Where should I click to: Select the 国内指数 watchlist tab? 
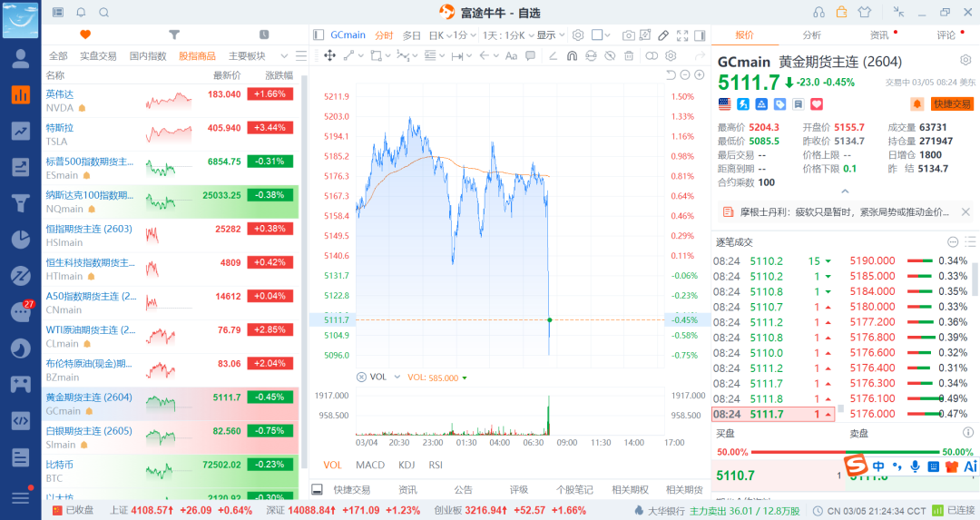click(x=148, y=55)
